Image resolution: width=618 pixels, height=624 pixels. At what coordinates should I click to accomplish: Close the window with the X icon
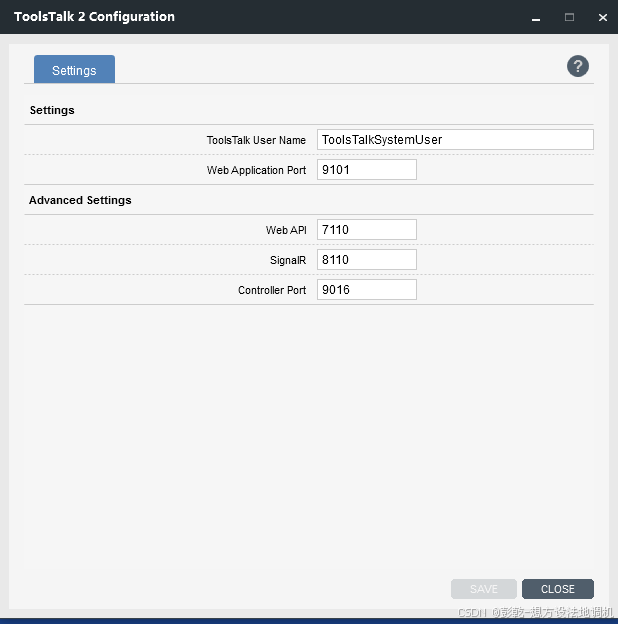tap(602, 17)
